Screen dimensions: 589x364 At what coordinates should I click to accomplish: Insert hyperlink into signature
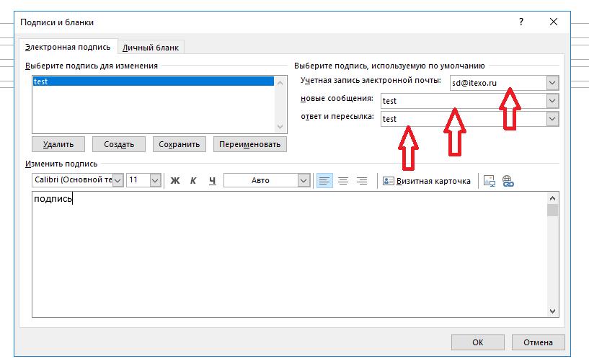click(508, 181)
